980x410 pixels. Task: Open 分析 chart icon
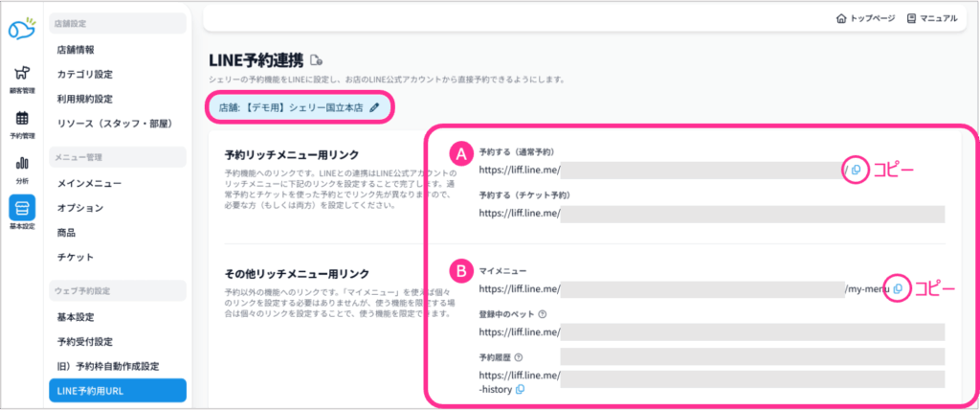pyautogui.click(x=21, y=167)
